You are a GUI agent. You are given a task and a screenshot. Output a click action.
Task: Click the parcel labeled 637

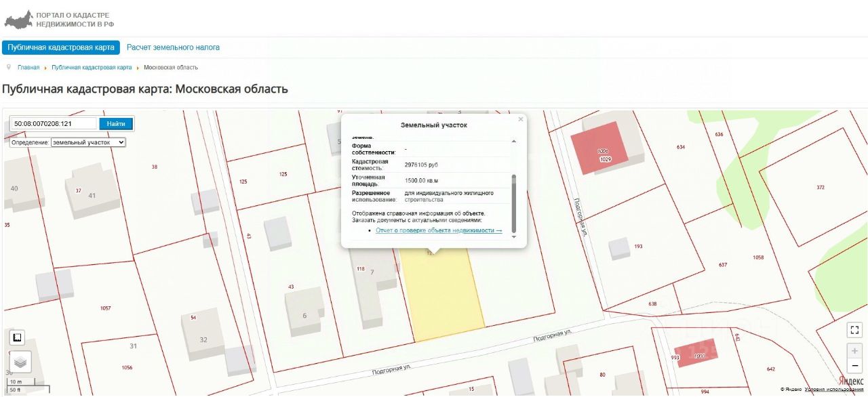pos(723,265)
